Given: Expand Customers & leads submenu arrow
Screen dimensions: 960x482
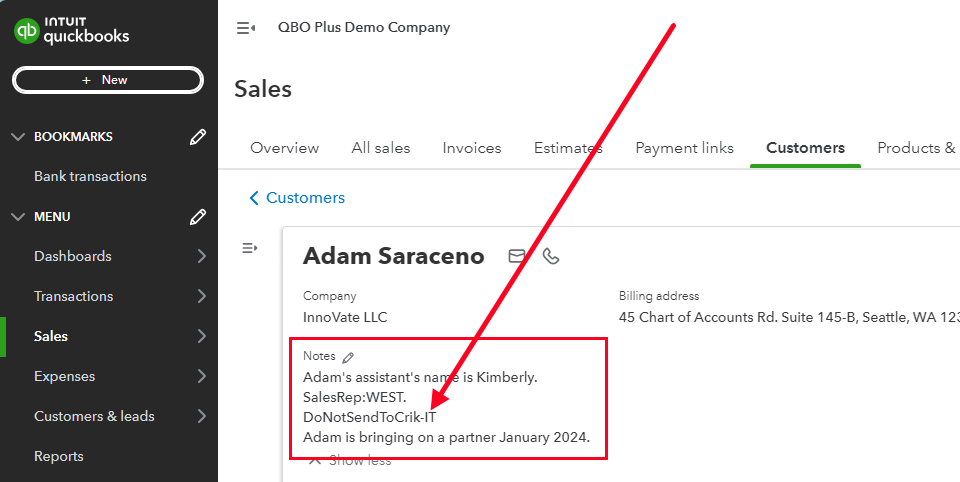Looking at the screenshot, I should [201, 416].
